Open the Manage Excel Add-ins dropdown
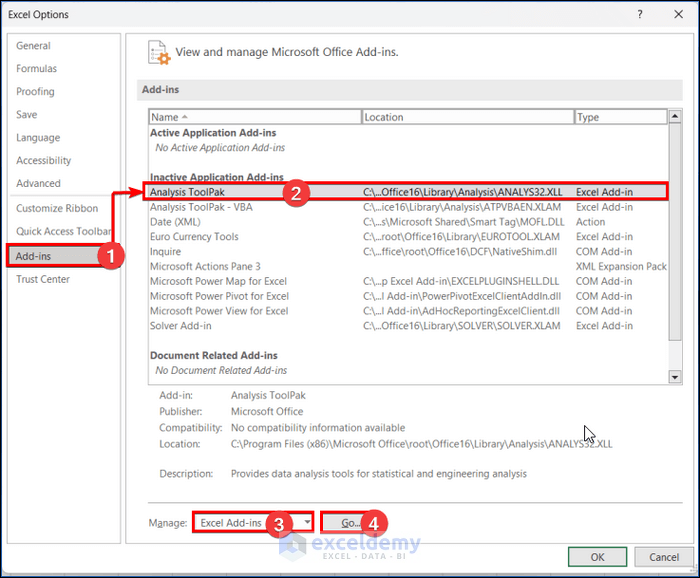This screenshot has width=700, height=578. point(253,523)
